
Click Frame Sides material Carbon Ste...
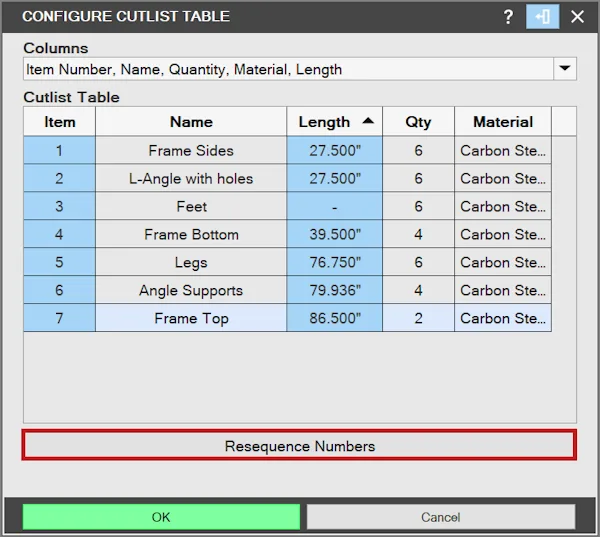[503, 150]
